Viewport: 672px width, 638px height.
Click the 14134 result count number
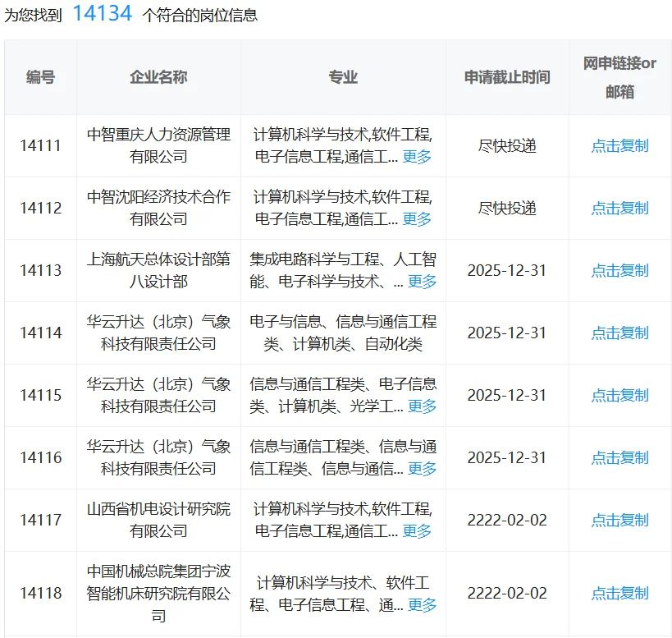tap(103, 13)
